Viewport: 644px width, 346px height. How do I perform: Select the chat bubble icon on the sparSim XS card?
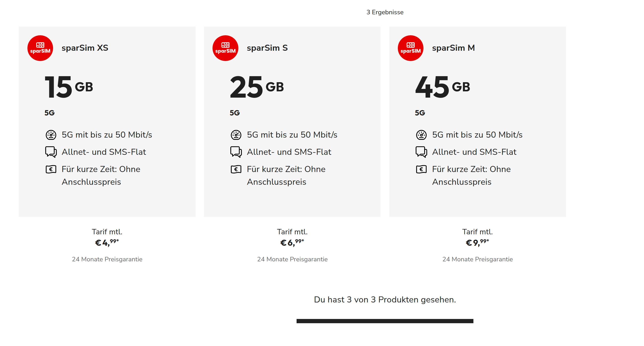click(51, 152)
